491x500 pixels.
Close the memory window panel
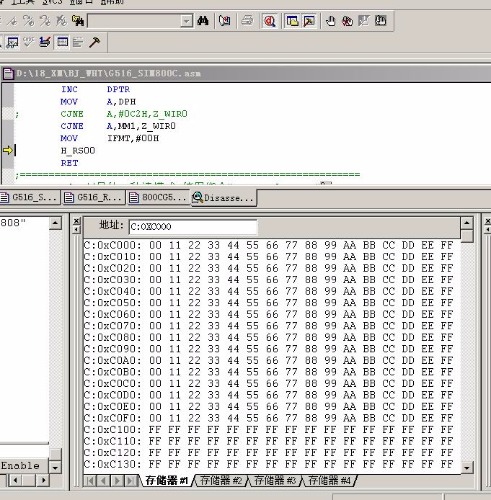[x=76, y=221]
